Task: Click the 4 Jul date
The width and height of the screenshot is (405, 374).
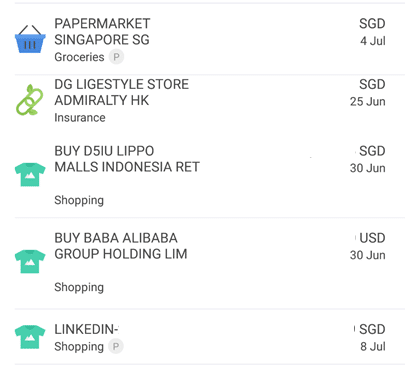Action: click(x=373, y=41)
